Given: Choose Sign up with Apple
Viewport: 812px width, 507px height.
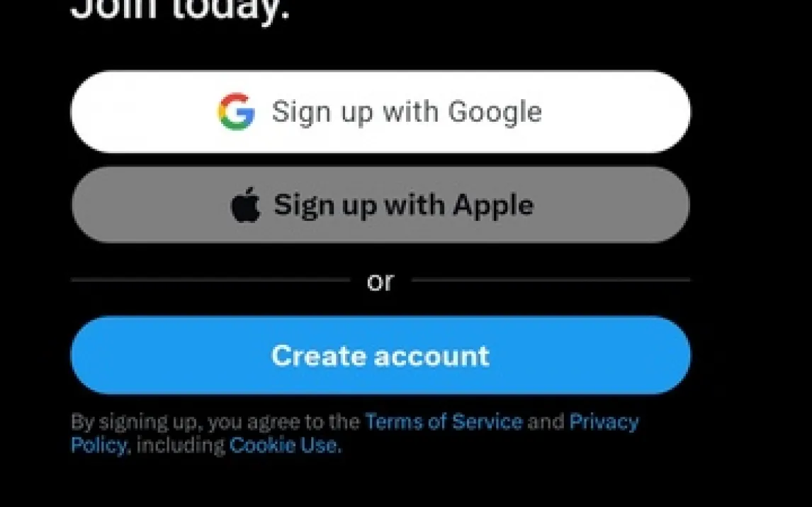Looking at the screenshot, I should coord(380,205).
